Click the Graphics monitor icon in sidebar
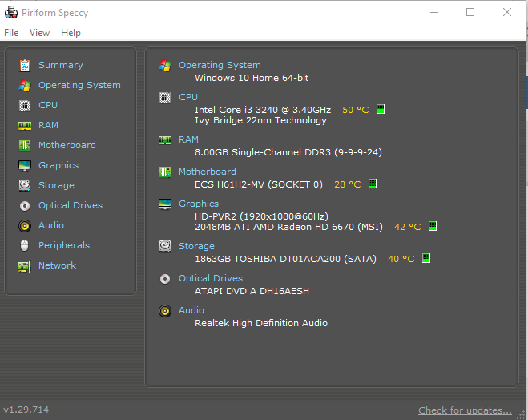Image resolution: width=528 pixels, height=420 pixels. 25,165
